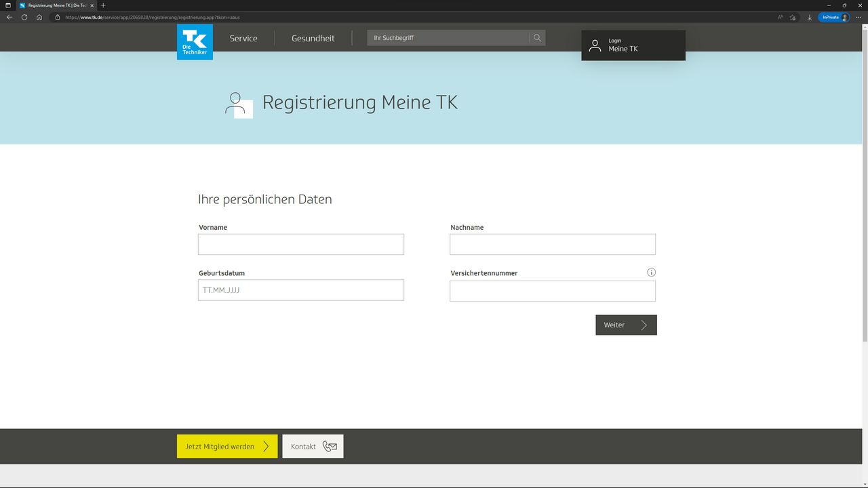Click the browser back arrow
The image size is (868, 488).
(9, 17)
